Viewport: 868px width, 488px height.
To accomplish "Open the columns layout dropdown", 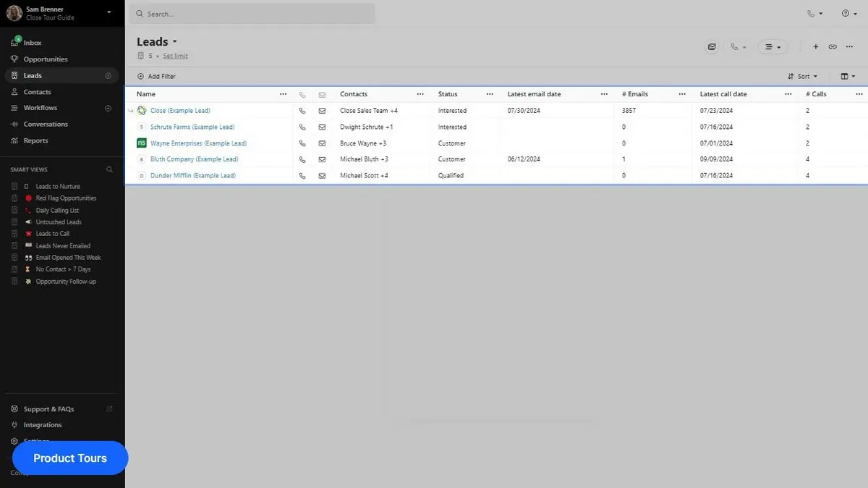I will [848, 76].
